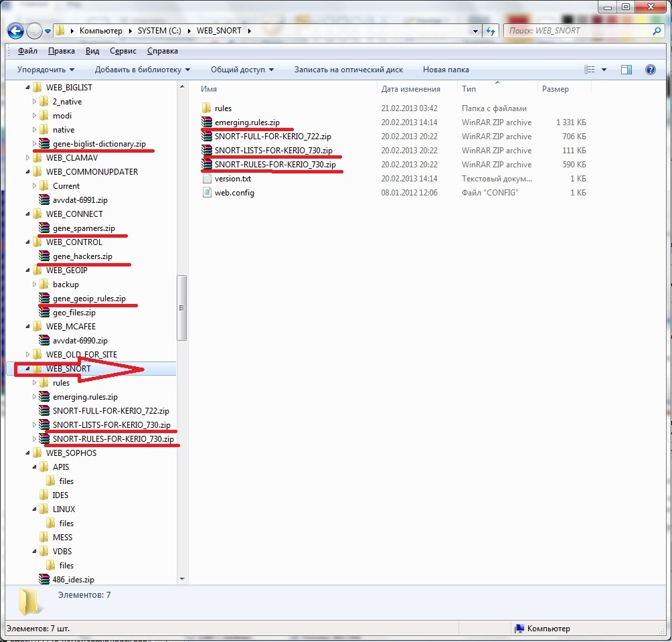Open the Файл menu
The height and width of the screenshot is (642, 672).
(27, 51)
